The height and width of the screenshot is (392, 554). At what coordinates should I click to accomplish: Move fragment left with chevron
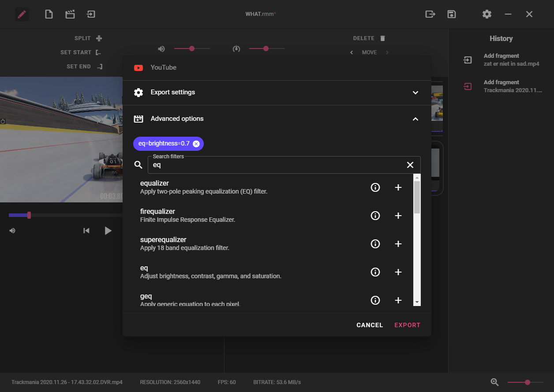click(x=352, y=52)
